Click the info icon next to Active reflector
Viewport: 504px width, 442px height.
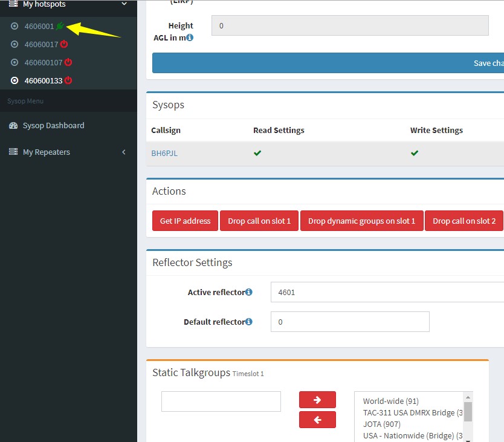coord(248,292)
